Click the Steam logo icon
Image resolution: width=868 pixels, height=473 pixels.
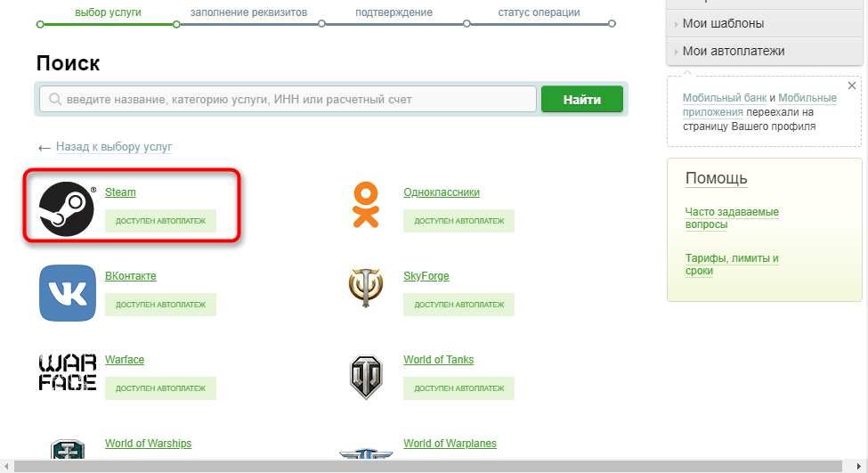click(x=67, y=208)
